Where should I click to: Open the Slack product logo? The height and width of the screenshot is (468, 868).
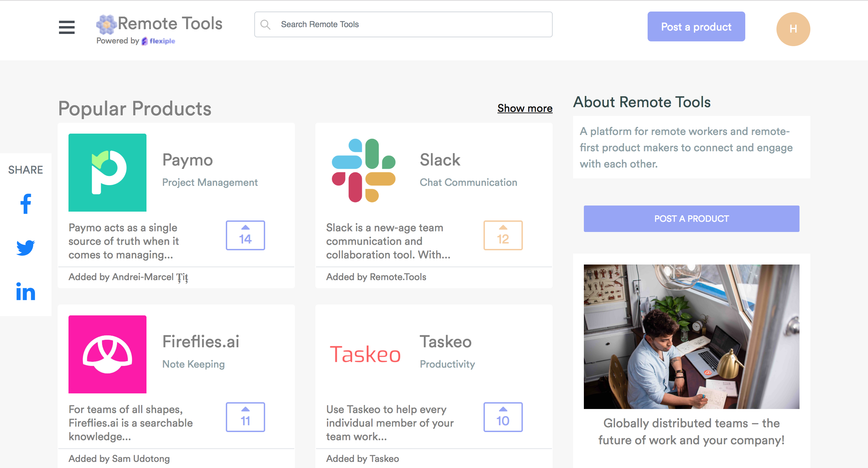[363, 171]
